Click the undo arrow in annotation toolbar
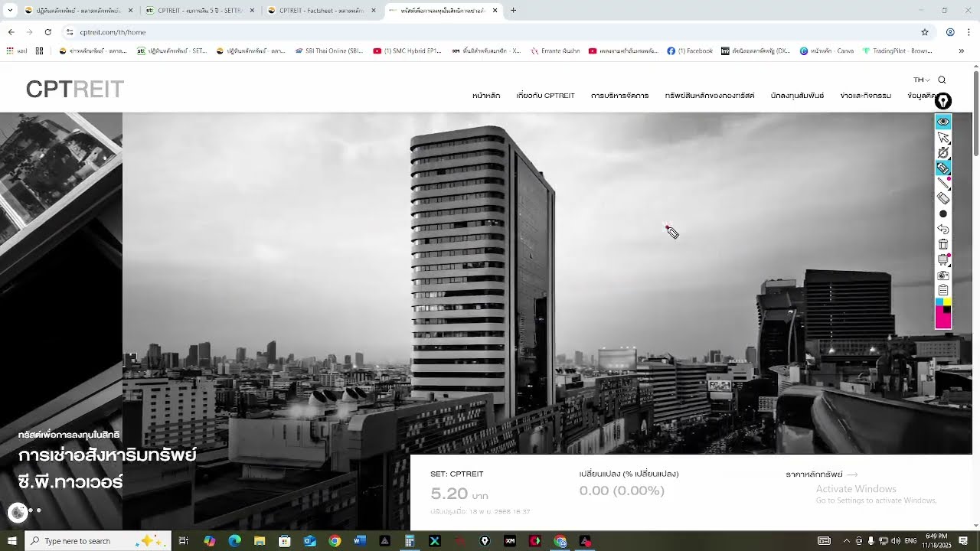 tap(943, 230)
